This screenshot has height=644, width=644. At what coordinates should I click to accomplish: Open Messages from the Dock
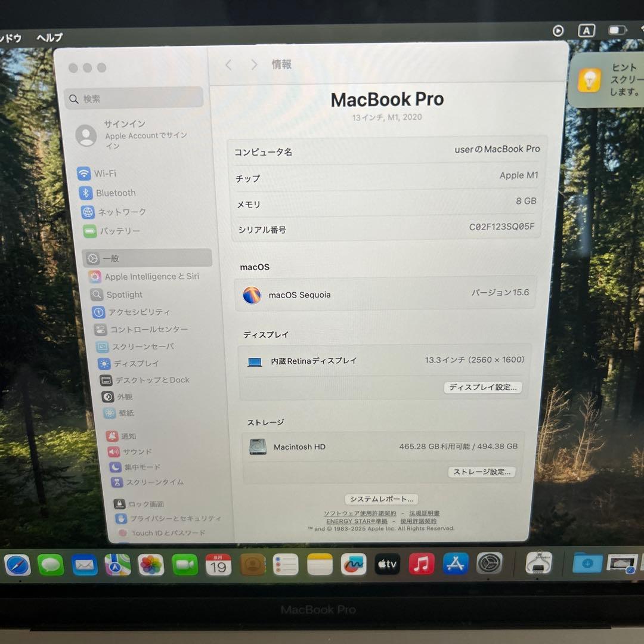point(51,565)
